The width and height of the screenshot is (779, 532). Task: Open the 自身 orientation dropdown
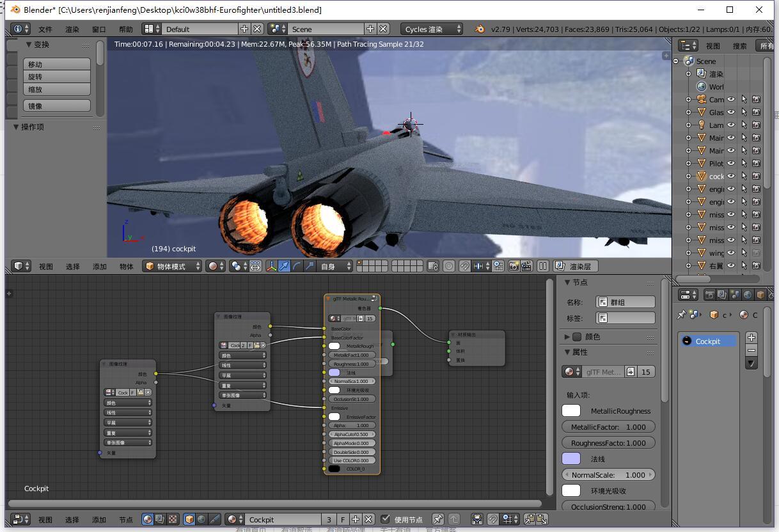point(336,266)
